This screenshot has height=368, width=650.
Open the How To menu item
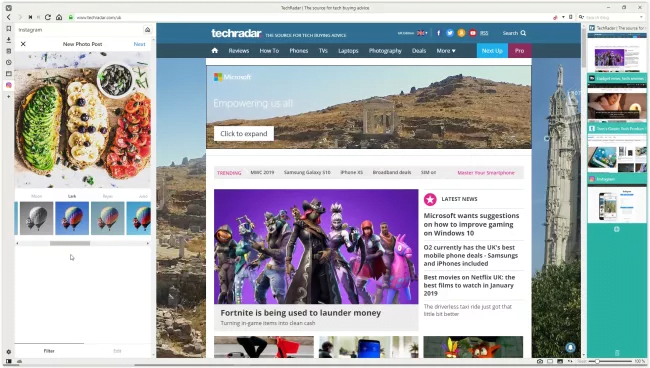[269, 51]
